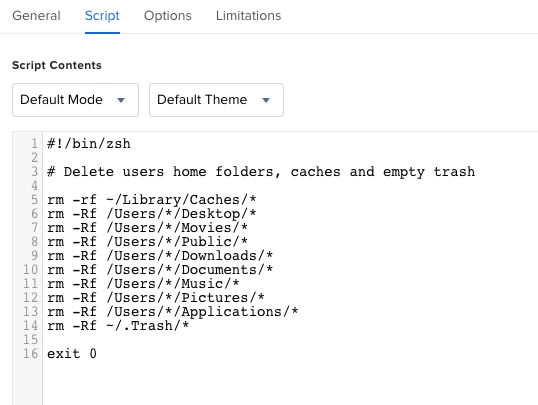The image size is (538, 405).
Task: Click the shebang line #!/bin/zsh
Action: [x=89, y=144]
